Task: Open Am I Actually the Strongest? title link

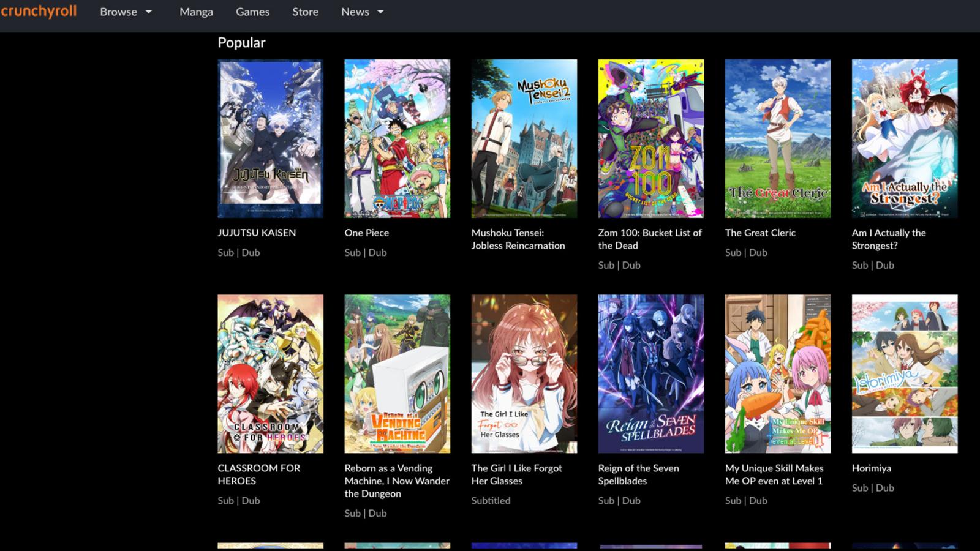Action: coord(889,239)
